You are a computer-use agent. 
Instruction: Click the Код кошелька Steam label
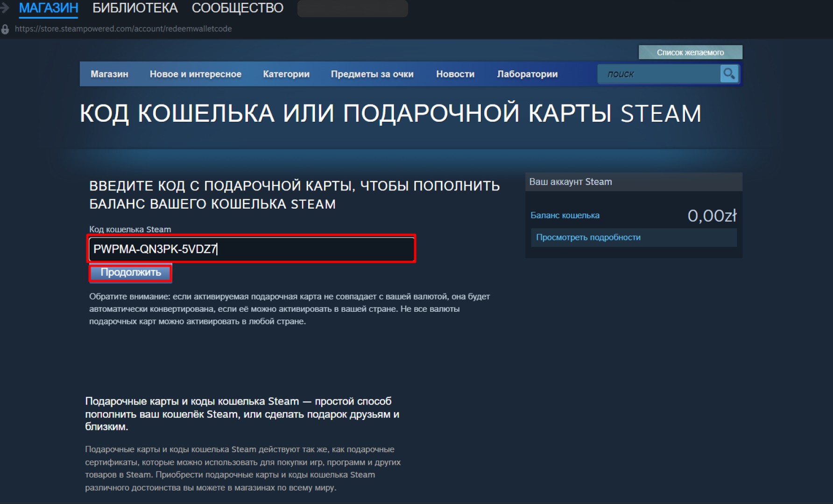[x=130, y=229]
